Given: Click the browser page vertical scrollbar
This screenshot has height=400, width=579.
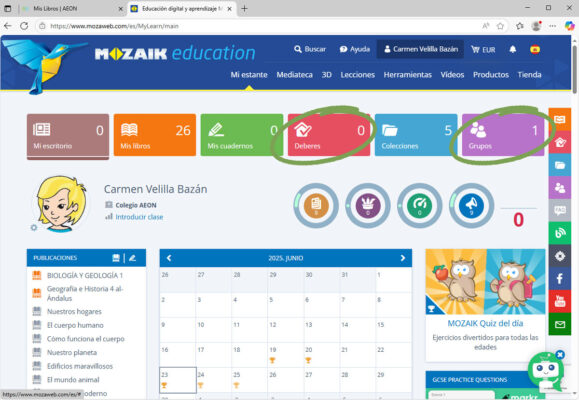Looking at the screenshot, I should click(575, 69).
